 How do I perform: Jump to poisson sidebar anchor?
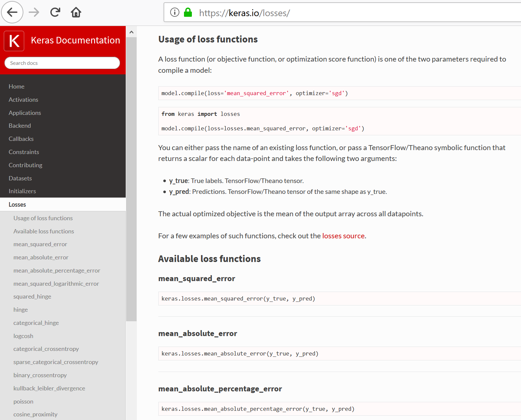coord(23,402)
